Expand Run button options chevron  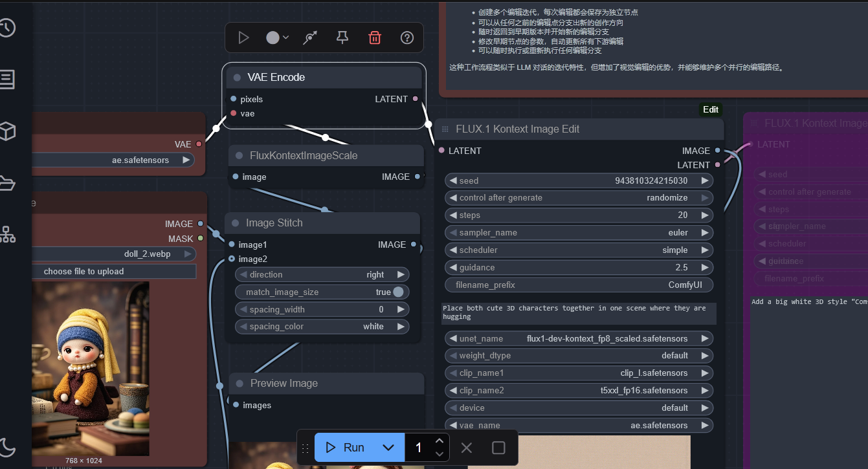click(x=388, y=448)
